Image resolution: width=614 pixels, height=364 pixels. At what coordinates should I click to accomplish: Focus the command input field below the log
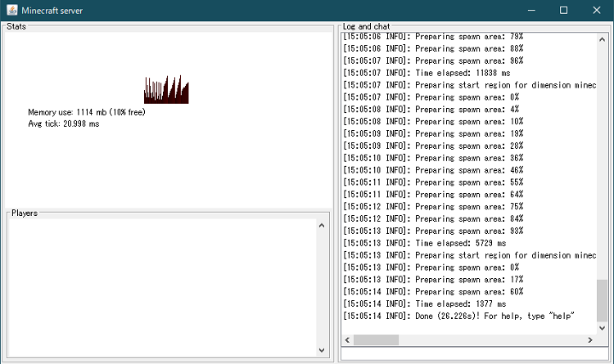[475, 355]
